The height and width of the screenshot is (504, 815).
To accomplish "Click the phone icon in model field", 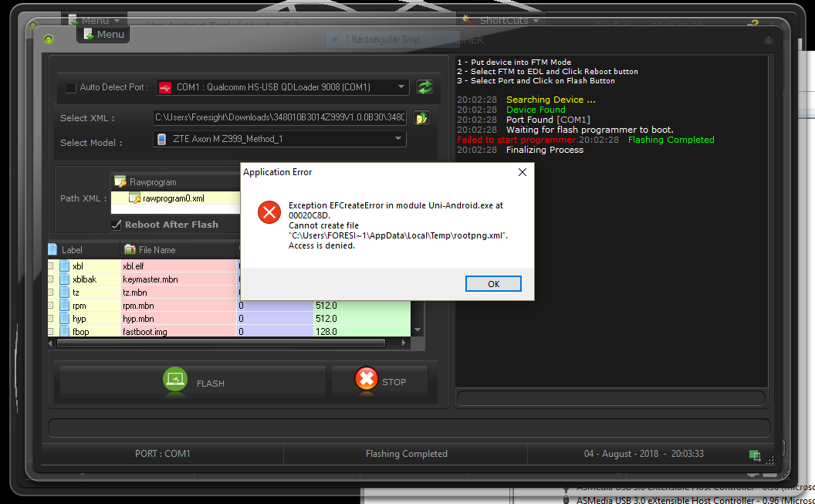I will coord(162,139).
